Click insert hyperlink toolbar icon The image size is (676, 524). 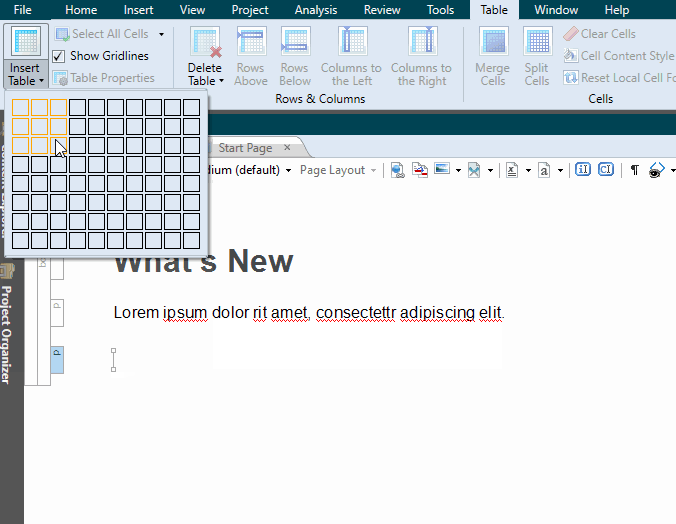(x=397, y=170)
